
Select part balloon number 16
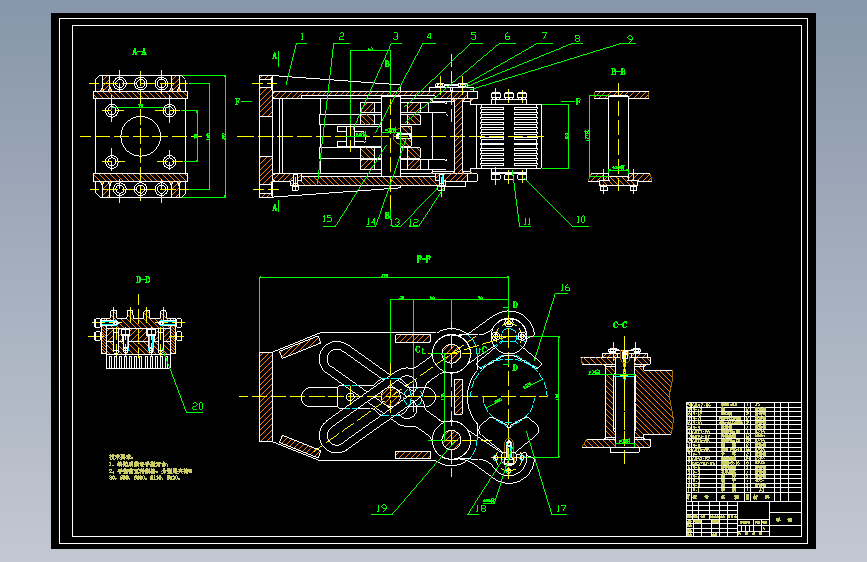[x=565, y=288]
